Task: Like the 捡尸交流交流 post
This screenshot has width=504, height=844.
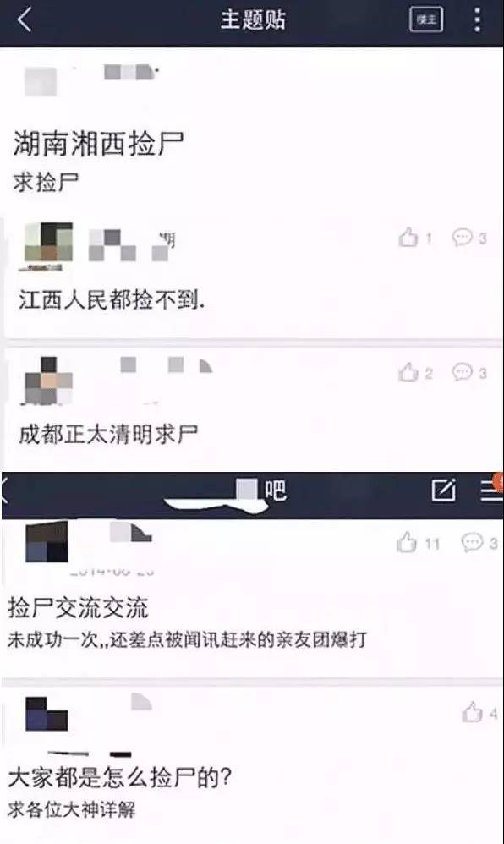Action: coord(407,543)
